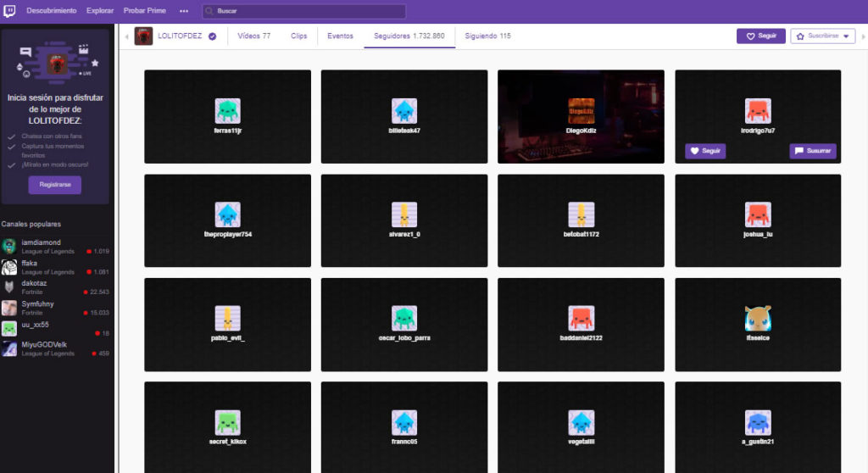
Task: Select secret_kikox green avatar
Action: coord(227,422)
